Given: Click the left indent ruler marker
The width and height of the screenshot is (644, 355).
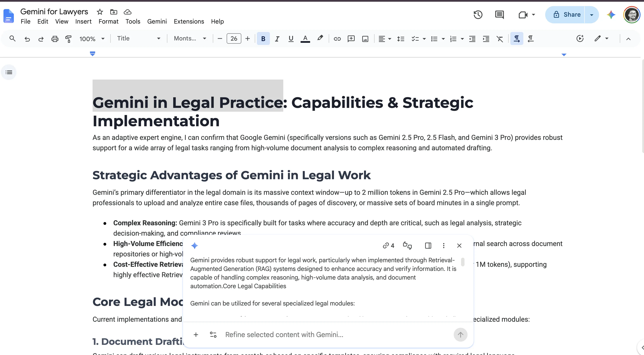Looking at the screenshot, I should pyautogui.click(x=93, y=53).
